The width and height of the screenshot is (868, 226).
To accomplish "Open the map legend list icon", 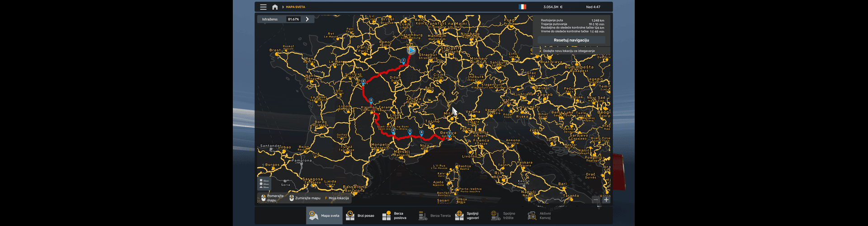I will (264, 184).
